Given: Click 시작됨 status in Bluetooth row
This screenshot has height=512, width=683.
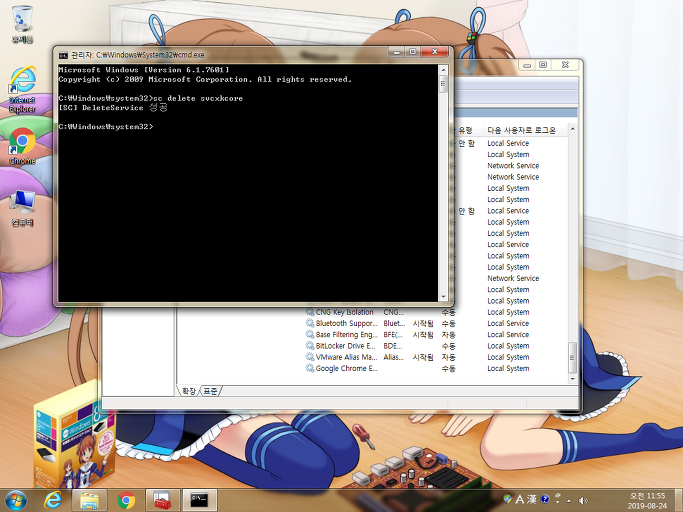Looking at the screenshot, I should click(x=423, y=323).
